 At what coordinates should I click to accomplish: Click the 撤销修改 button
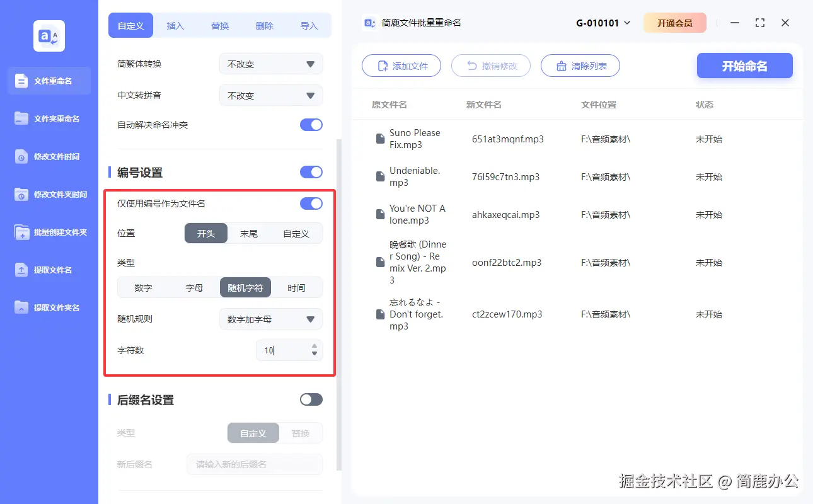coord(491,66)
